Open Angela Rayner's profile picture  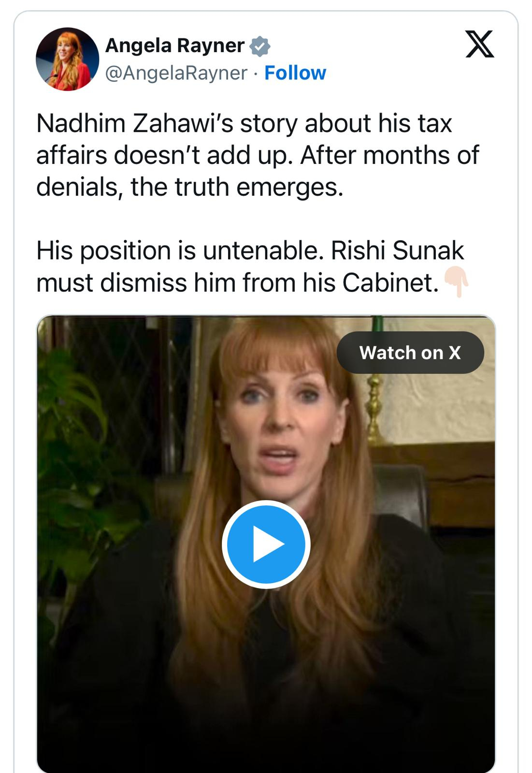coord(67,59)
